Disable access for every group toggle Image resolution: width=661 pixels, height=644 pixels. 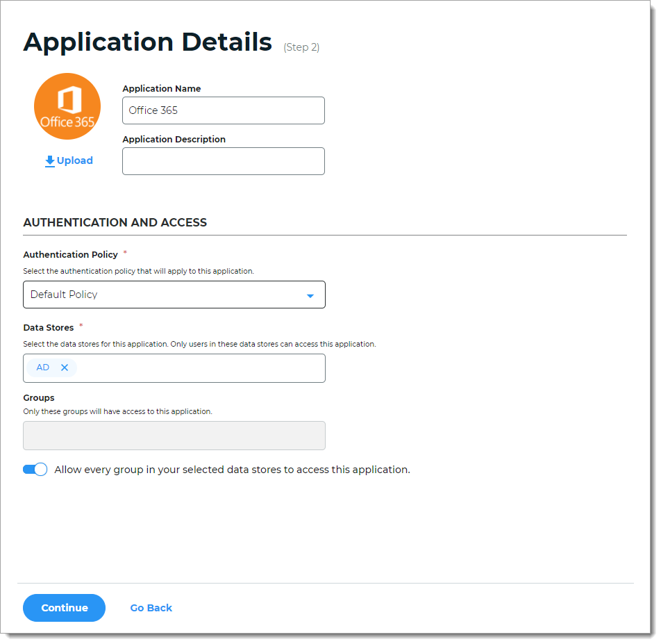(x=35, y=469)
